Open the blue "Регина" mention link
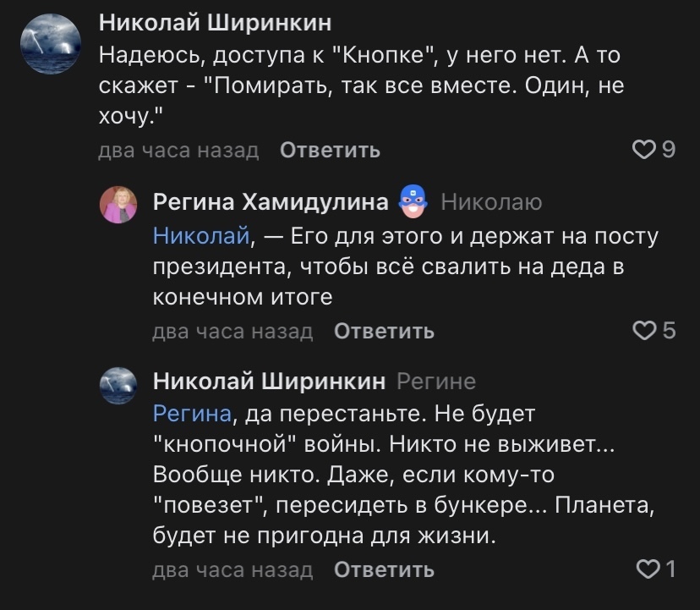700x610 pixels. click(x=192, y=414)
